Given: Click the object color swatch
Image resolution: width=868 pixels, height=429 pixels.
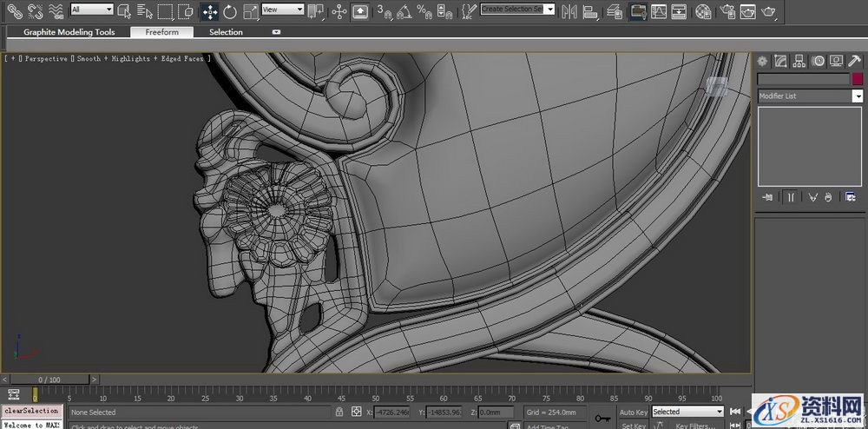Looking at the screenshot, I should click(x=858, y=79).
